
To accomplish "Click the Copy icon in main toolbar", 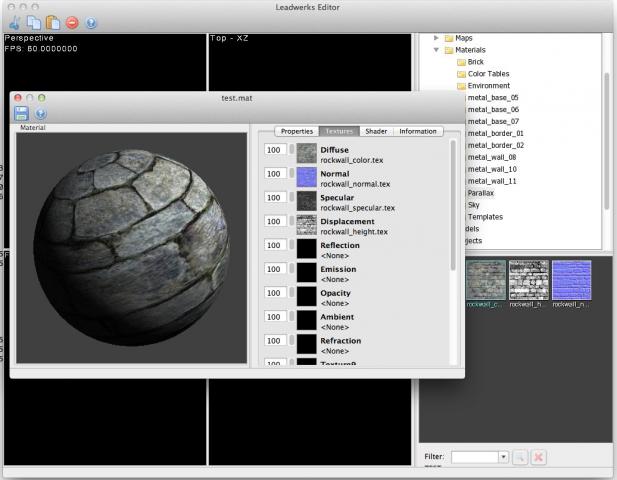I will pos(33,22).
